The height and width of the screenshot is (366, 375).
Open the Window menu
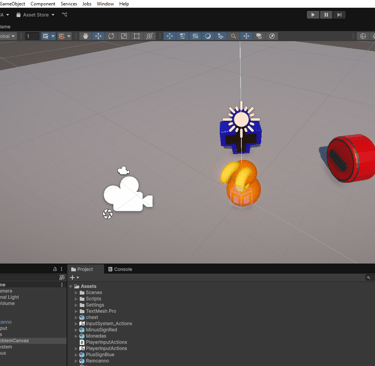pos(105,4)
